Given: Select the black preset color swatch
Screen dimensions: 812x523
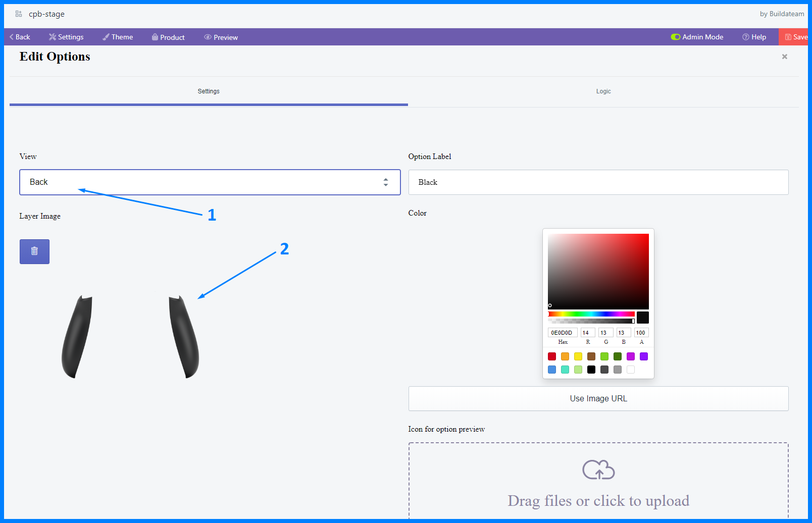Looking at the screenshot, I should (591, 370).
